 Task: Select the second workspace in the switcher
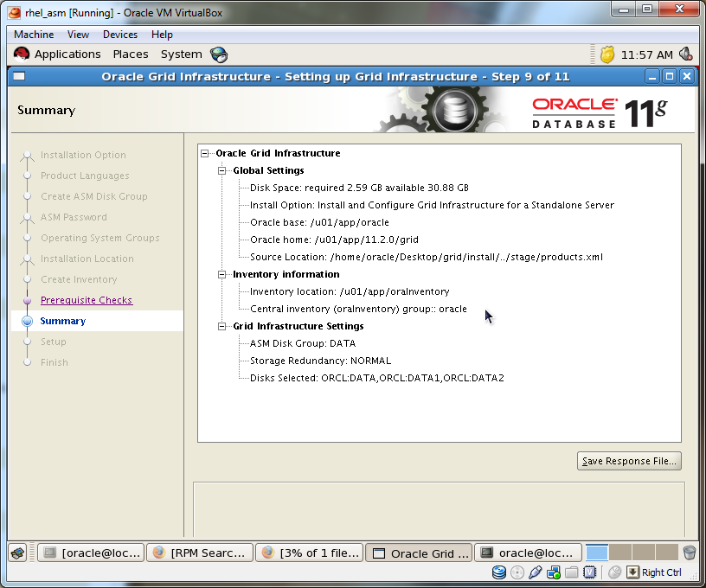point(620,553)
